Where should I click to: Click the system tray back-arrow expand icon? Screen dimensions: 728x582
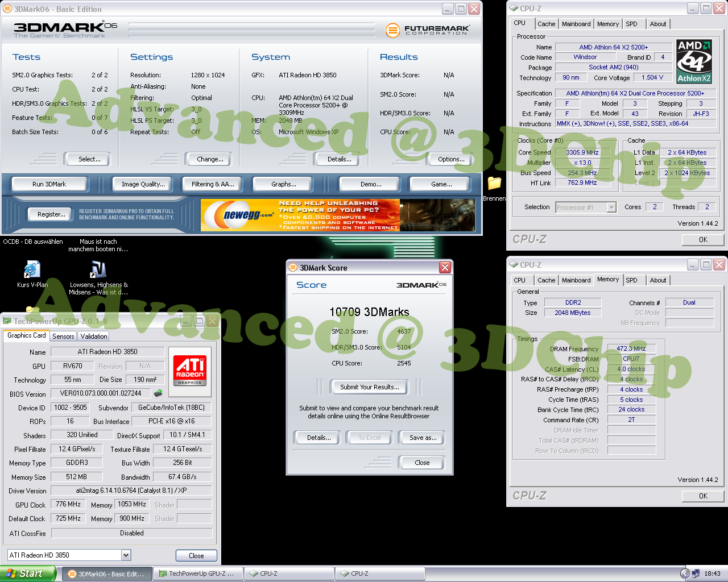(685, 573)
